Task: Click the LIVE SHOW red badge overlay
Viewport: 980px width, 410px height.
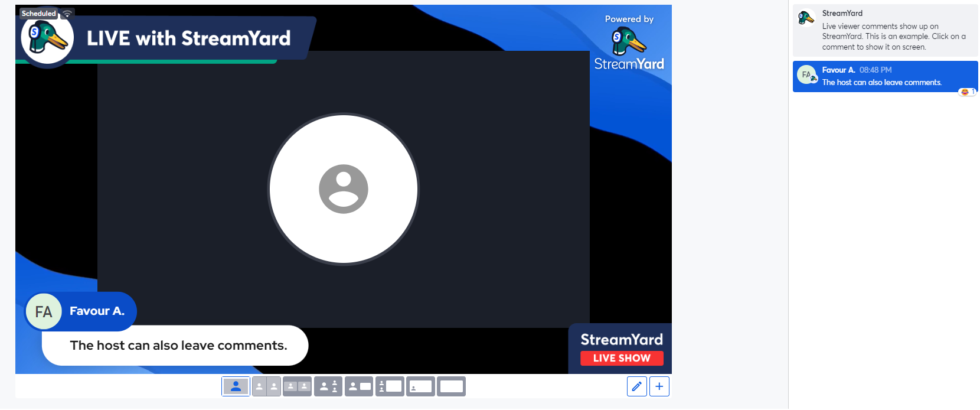Action: tap(622, 358)
